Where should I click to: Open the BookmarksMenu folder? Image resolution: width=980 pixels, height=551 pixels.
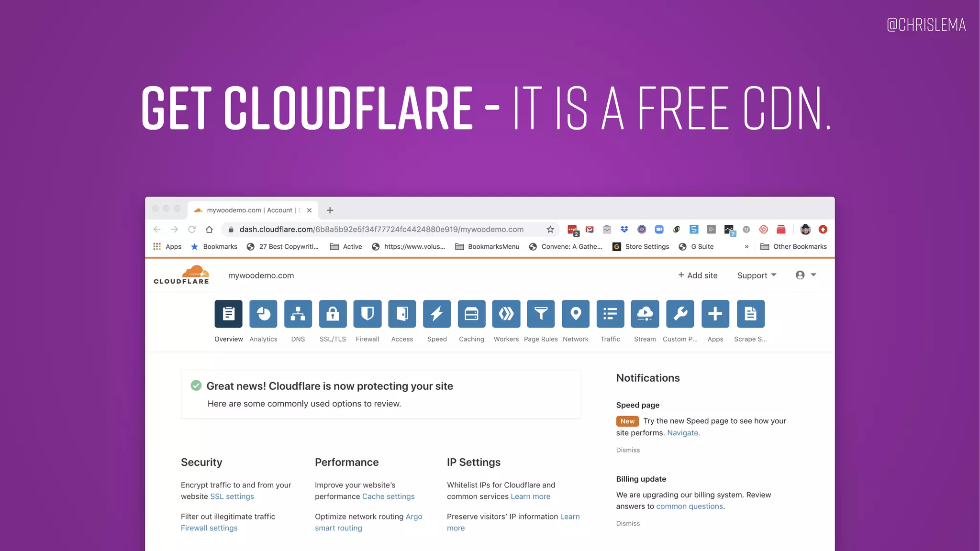pyautogui.click(x=487, y=246)
